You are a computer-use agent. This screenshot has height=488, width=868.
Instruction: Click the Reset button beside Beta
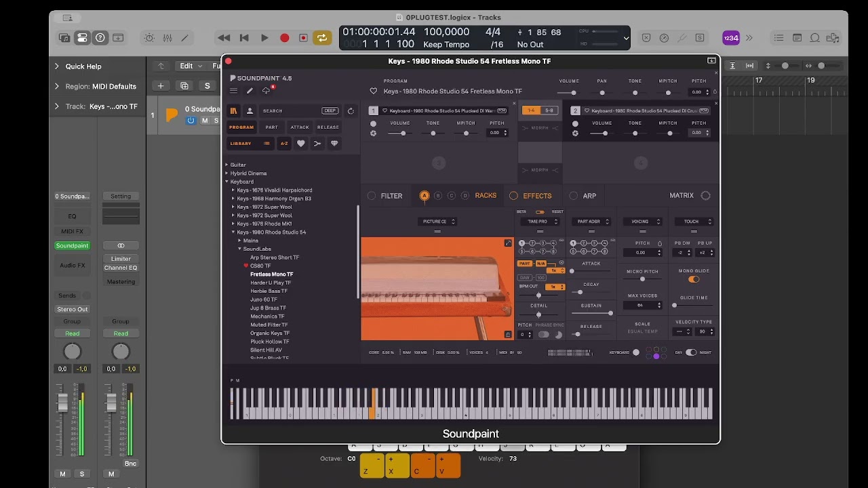coord(557,212)
